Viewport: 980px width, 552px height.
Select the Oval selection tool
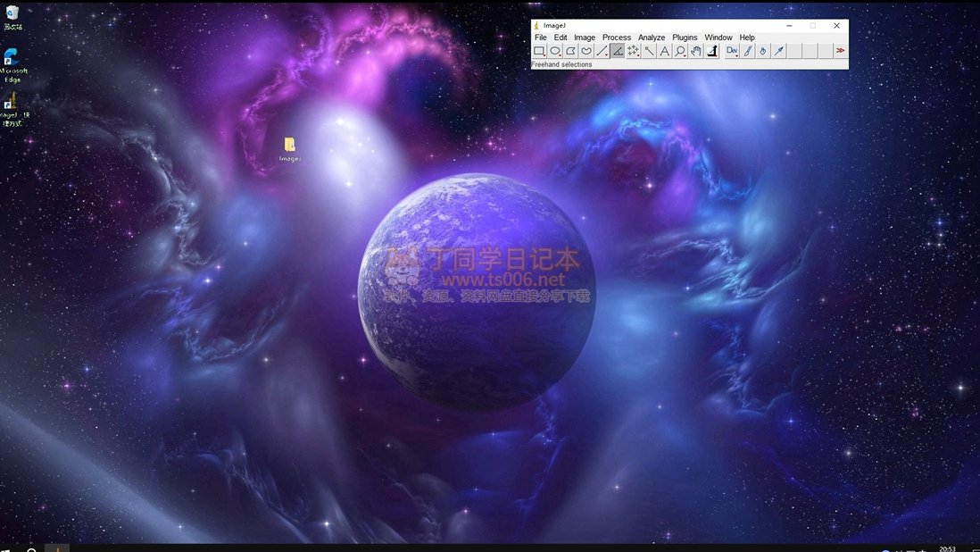(x=555, y=52)
